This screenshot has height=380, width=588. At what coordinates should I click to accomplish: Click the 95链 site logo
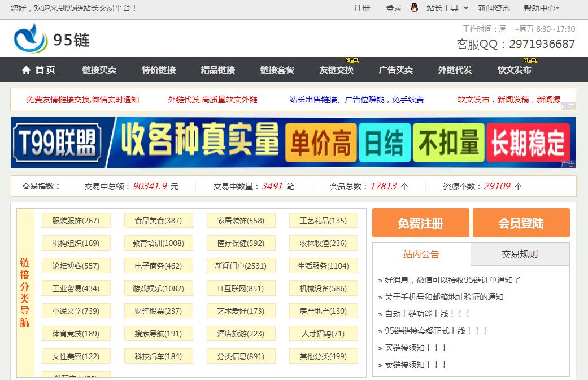tap(51, 39)
